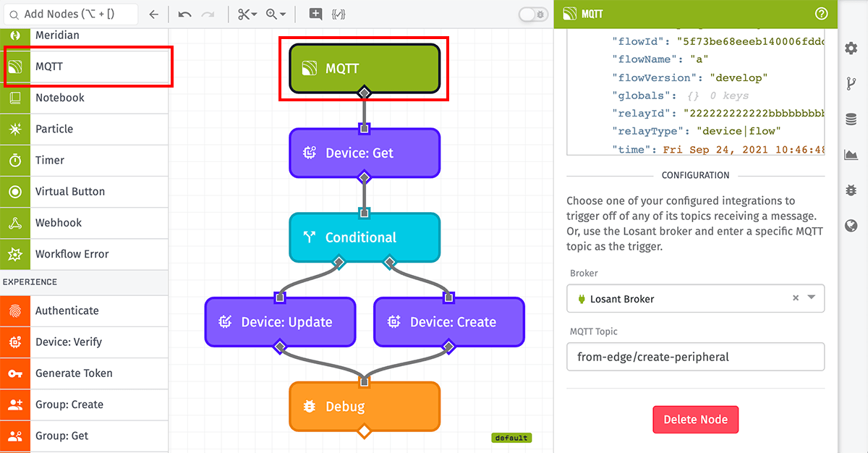Select Virtual Button trigger in palette
The width and height of the screenshot is (868, 453).
click(x=84, y=192)
